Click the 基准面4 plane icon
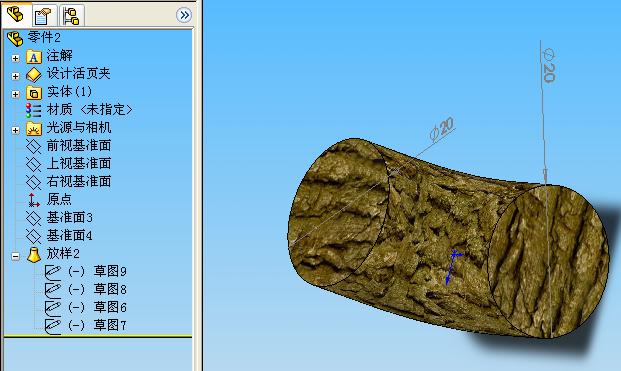This screenshot has height=371, width=621. pyautogui.click(x=34, y=237)
